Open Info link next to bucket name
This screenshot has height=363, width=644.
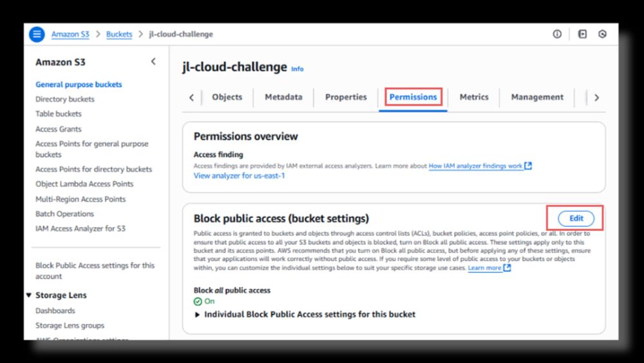(x=297, y=69)
